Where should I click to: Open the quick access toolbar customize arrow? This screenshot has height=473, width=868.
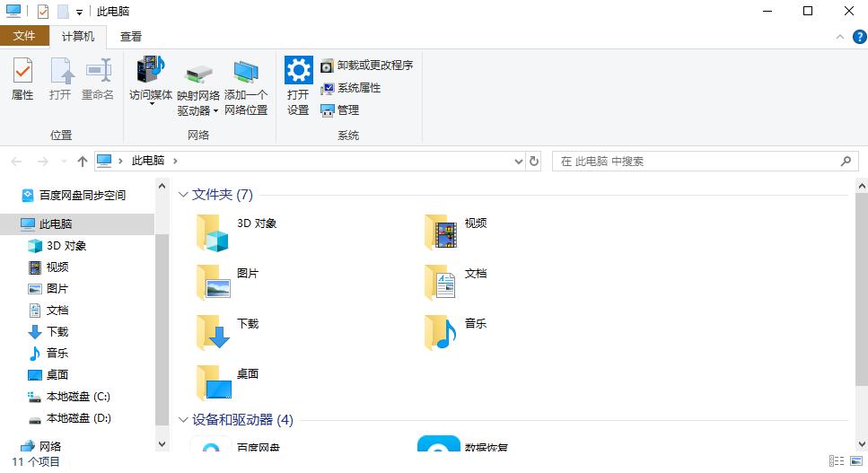(79, 12)
